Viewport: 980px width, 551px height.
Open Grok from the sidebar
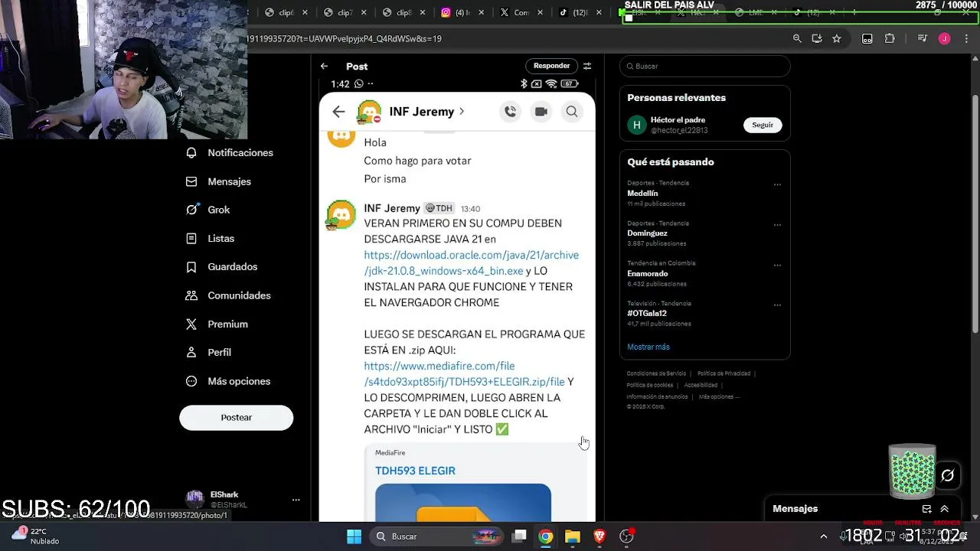(208, 210)
